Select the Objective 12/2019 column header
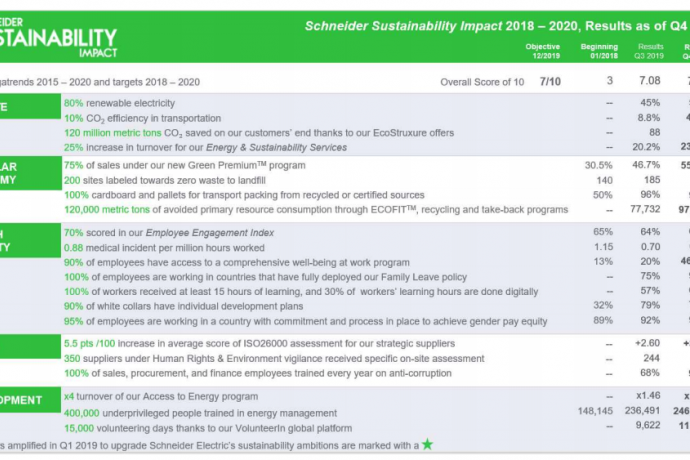 point(543,51)
